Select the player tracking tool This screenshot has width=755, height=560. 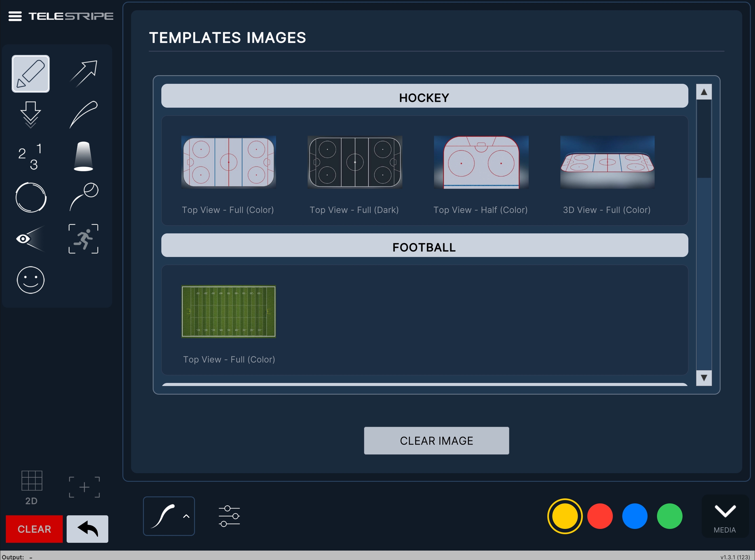(84, 239)
